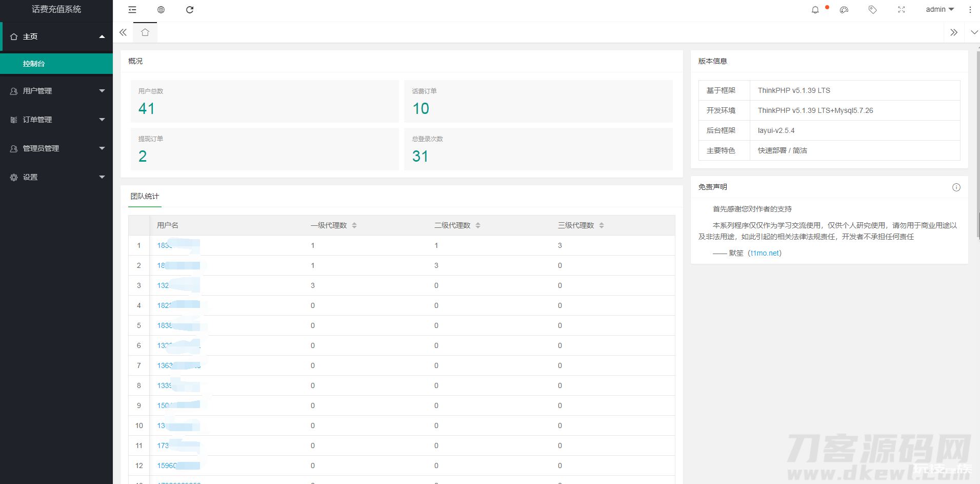This screenshot has height=484, width=980.
Task: Open 提现订单 card showing 2
Action: click(x=265, y=149)
